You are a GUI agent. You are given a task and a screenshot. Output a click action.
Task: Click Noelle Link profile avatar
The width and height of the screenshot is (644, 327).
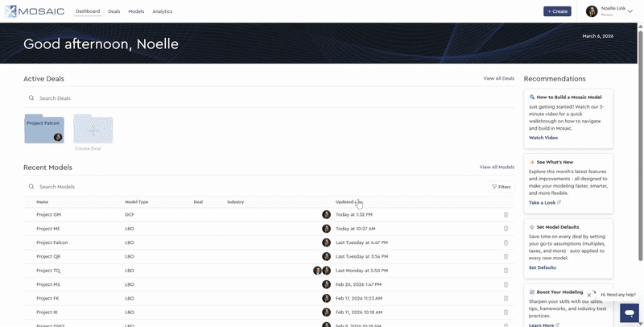(592, 11)
